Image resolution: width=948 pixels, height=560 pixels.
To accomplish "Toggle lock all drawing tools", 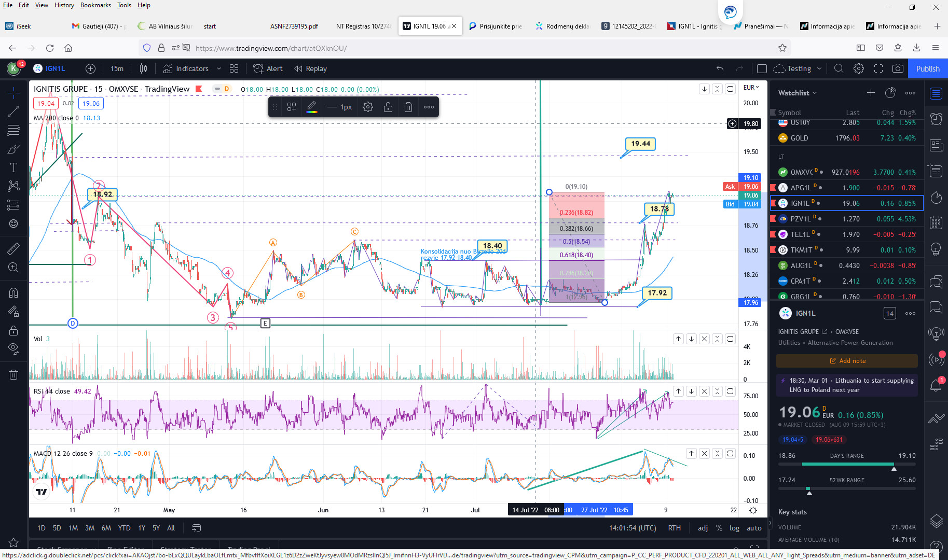I will pos(13,330).
